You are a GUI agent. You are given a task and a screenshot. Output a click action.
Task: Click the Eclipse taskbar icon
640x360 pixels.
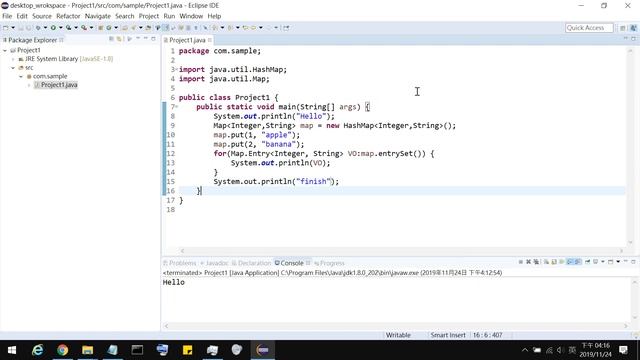(262, 350)
